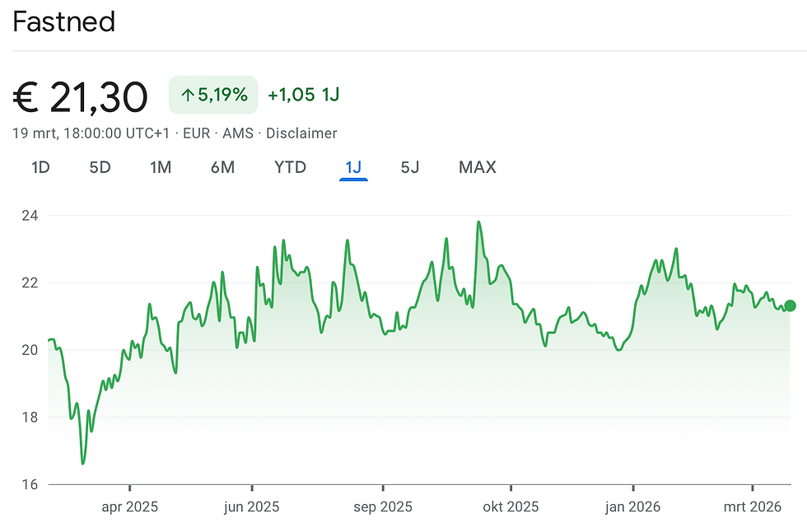Click the 16 value on price axis
The height and width of the screenshot is (532, 807).
point(30,485)
